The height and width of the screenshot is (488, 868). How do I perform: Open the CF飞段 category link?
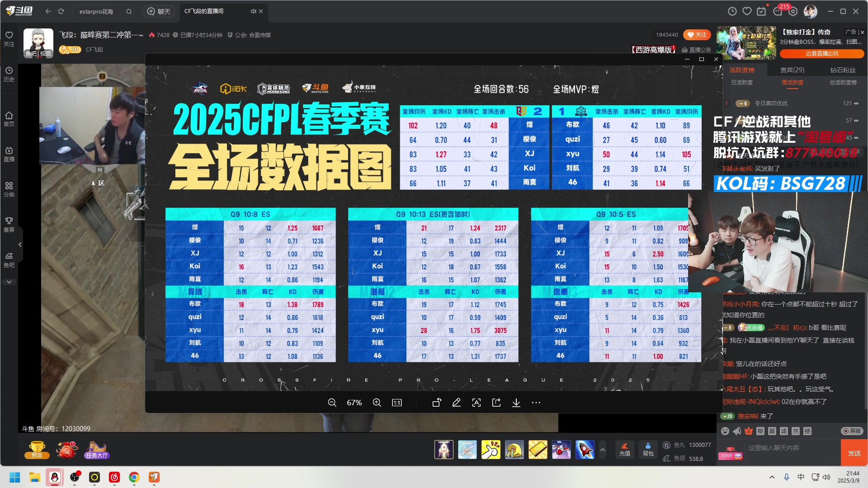(x=94, y=49)
